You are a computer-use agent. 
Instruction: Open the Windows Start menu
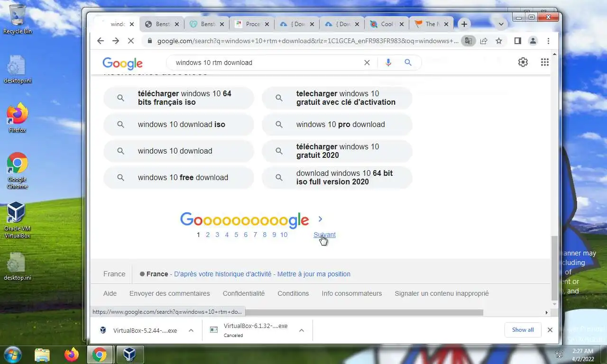click(x=13, y=355)
